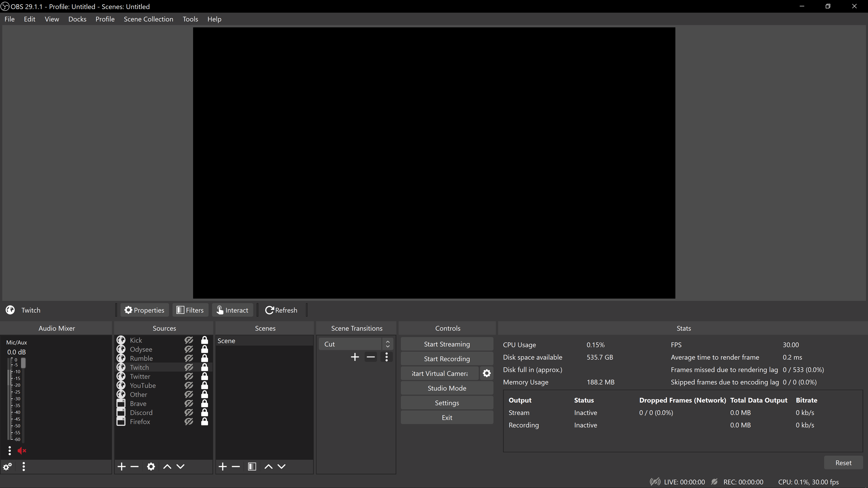Show the Odysee source via eye icon
This screenshot has width=868, height=488.
point(189,349)
